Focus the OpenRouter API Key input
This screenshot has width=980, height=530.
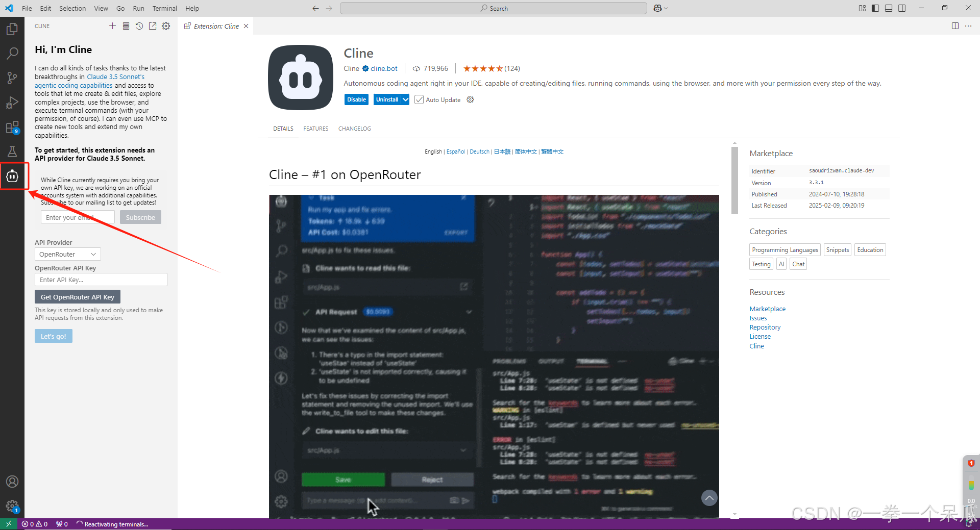(101, 280)
